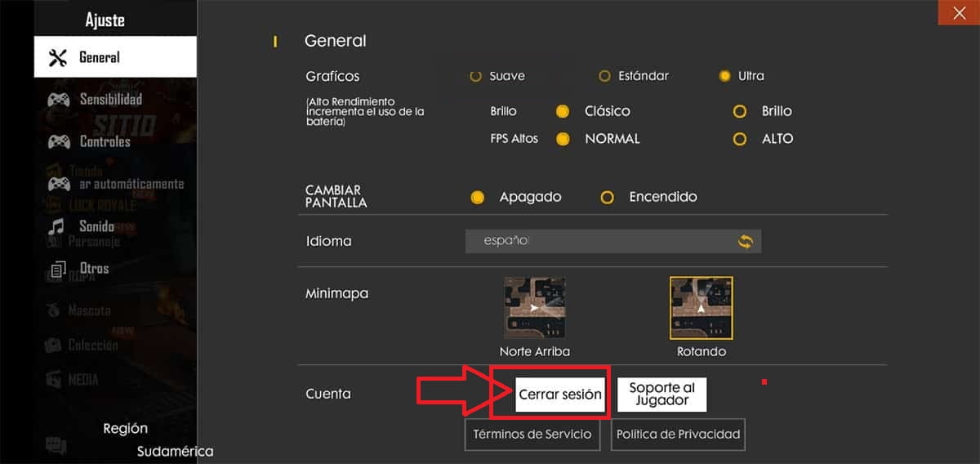Click the General section heading

click(x=335, y=41)
